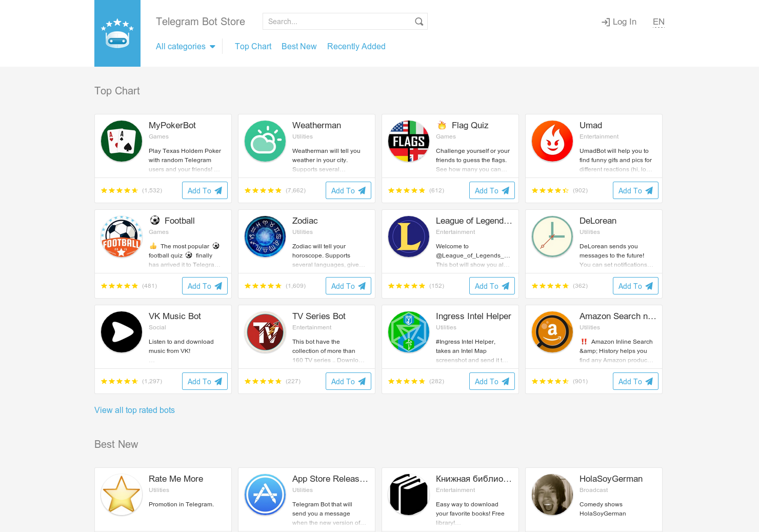
Task: Open the Recently Added section
Action: click(x=356, y=46)
